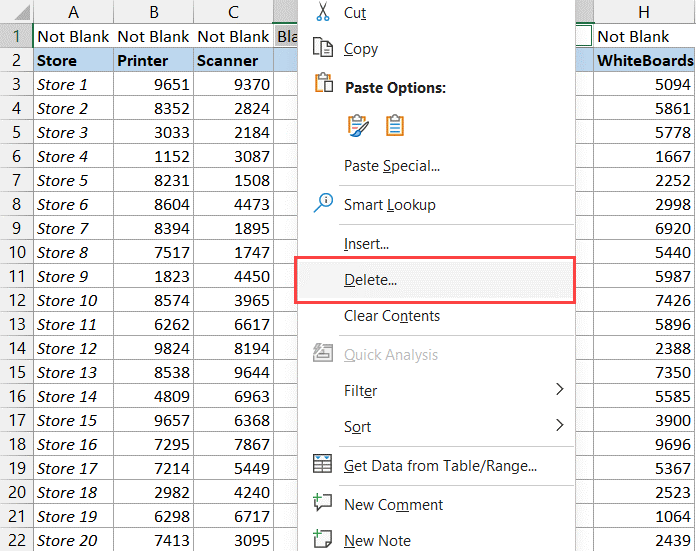The width and height of the screenshot is (696, 551).
Task: Select column H header
Action: click(644, 12)
